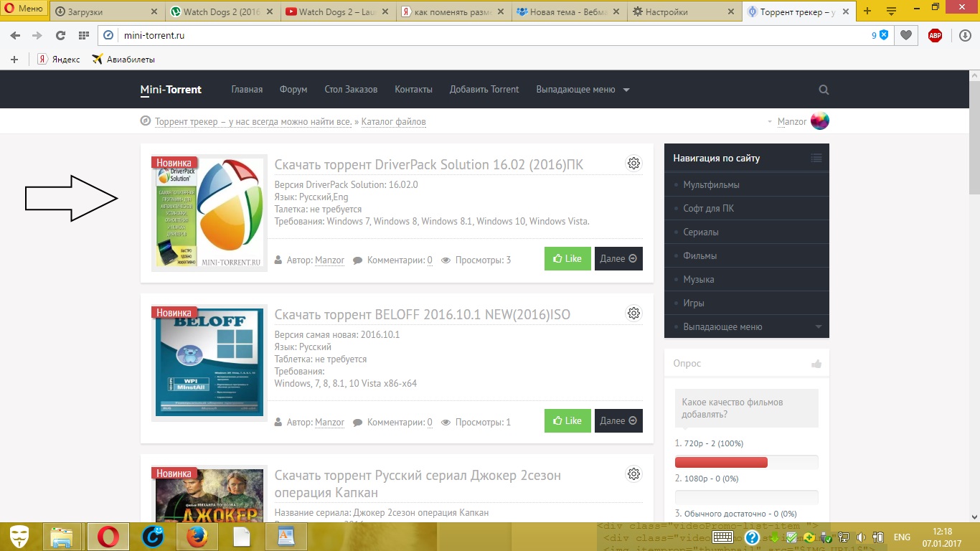Like the BELOFF 2016.10.1 post
The width and height of the screenshot is (980, 551).
567,421
